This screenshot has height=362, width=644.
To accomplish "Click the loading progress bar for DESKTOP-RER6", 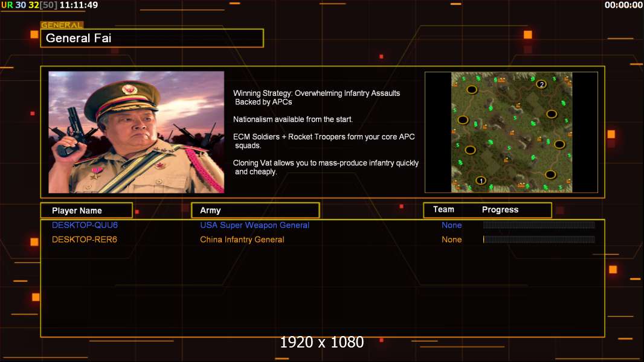I will [539, 239].
